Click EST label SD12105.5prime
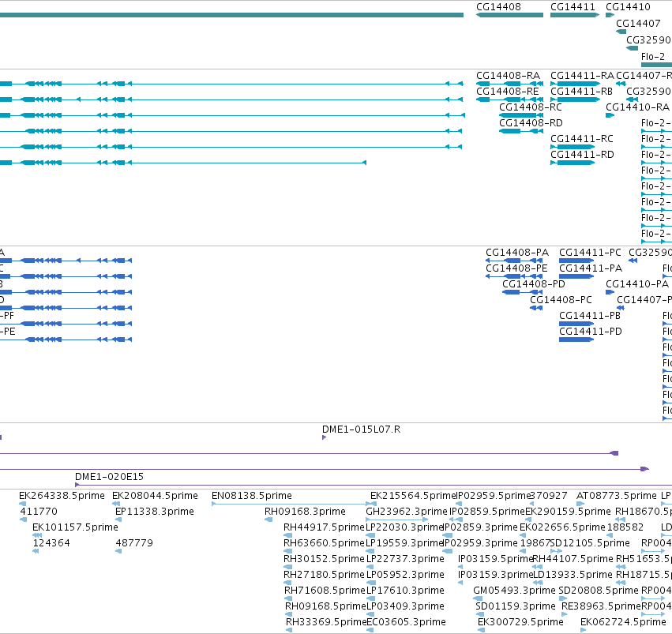 point(590,543)
